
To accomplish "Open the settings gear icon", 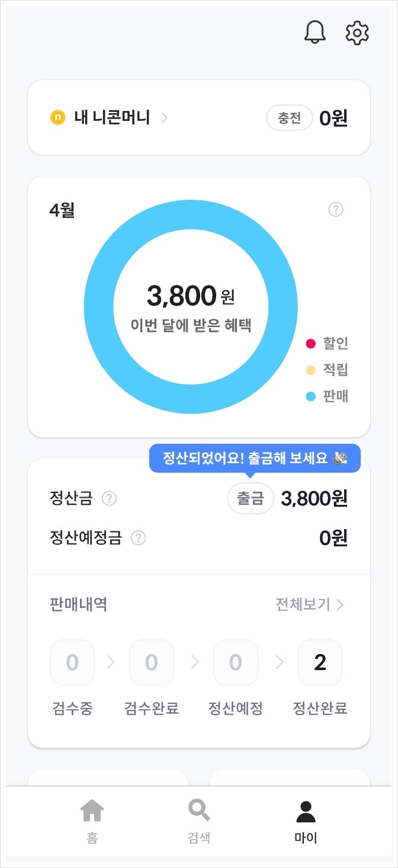I will [357, 33].
